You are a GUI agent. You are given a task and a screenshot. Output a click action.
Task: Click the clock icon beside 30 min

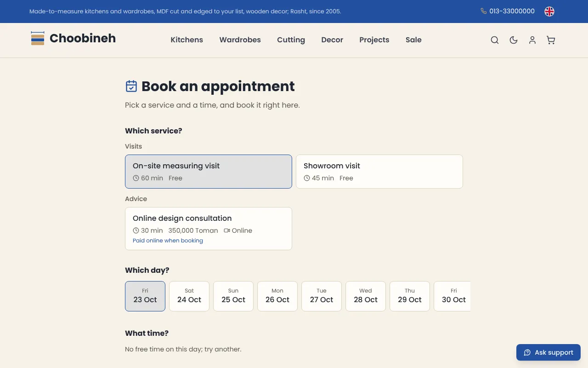pyautogui.click(x=136, y=230)
